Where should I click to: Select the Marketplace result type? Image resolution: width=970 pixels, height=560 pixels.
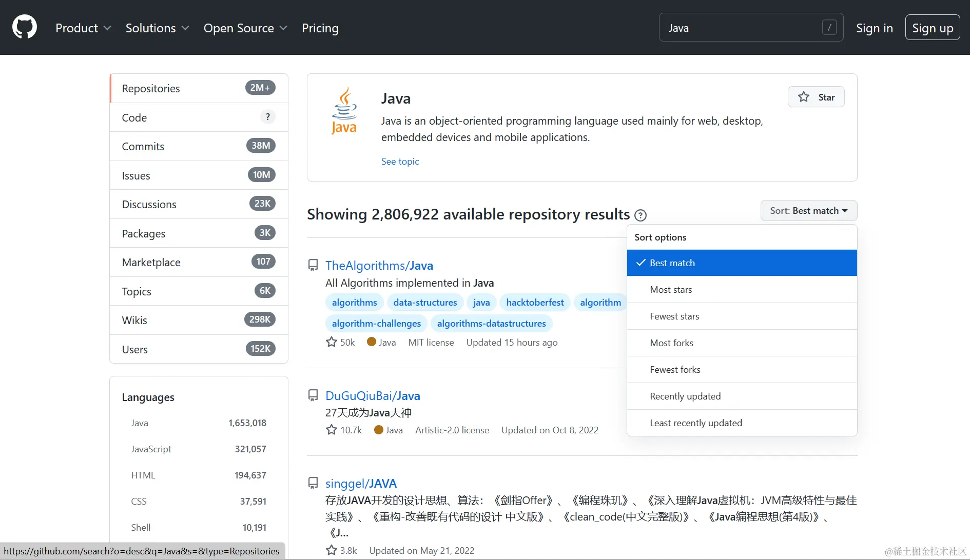[199, 262]
